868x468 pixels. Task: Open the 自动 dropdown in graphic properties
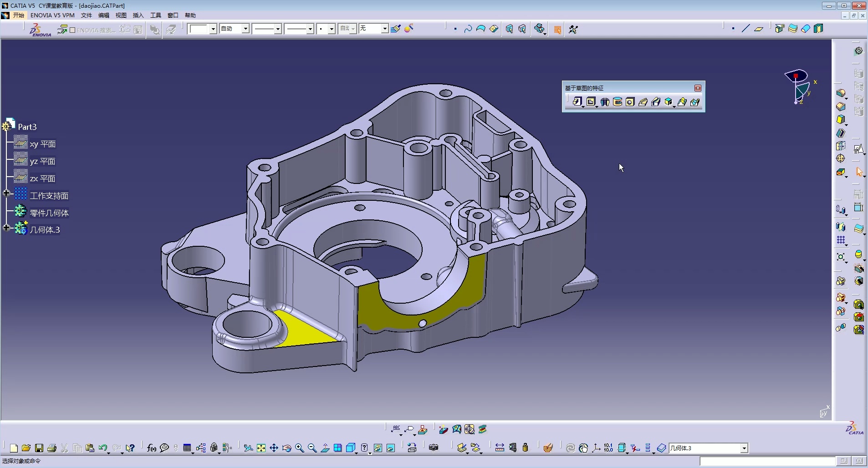coord(245,29)
